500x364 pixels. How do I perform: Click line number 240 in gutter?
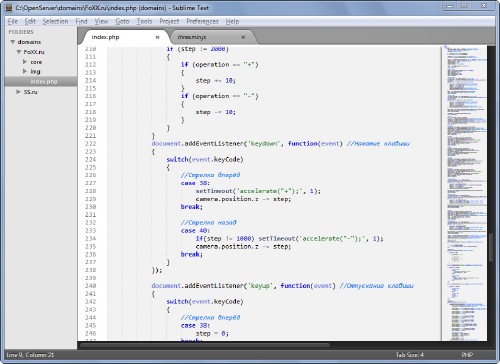click(x=90, y=286)
